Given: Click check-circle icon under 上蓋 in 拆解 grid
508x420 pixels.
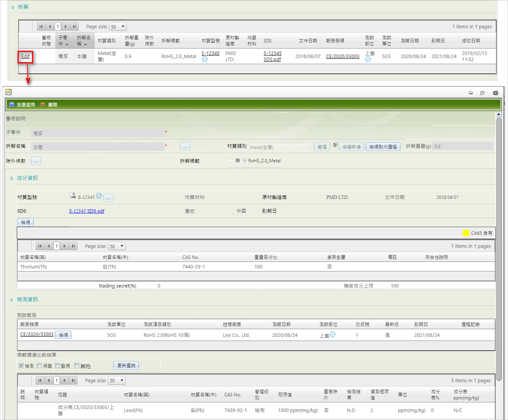Looking at the screenshot, I should [368, 59].
